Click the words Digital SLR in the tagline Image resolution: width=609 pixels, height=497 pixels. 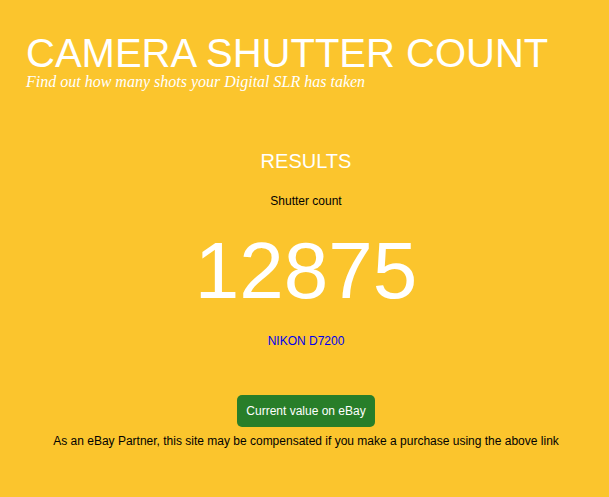tap(262, 82)
